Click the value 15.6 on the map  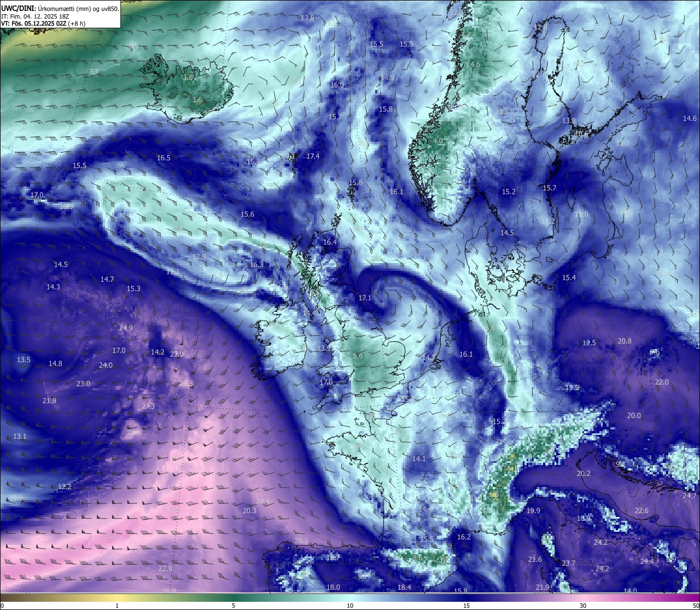(247, 214)
